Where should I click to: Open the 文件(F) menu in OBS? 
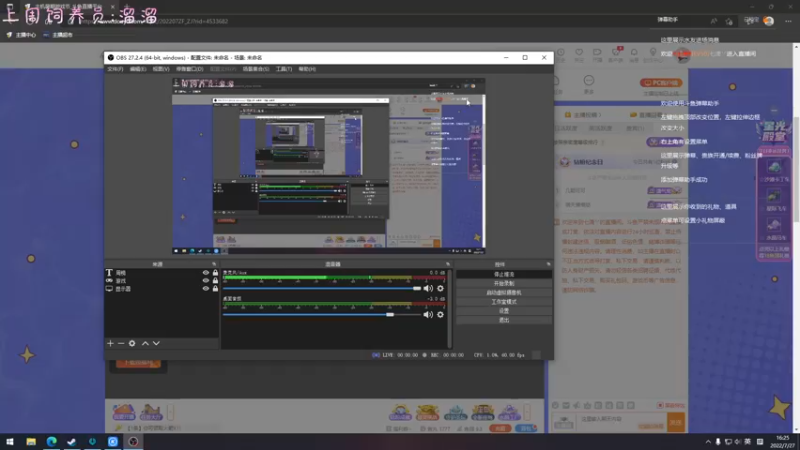(x=115, y=69)
